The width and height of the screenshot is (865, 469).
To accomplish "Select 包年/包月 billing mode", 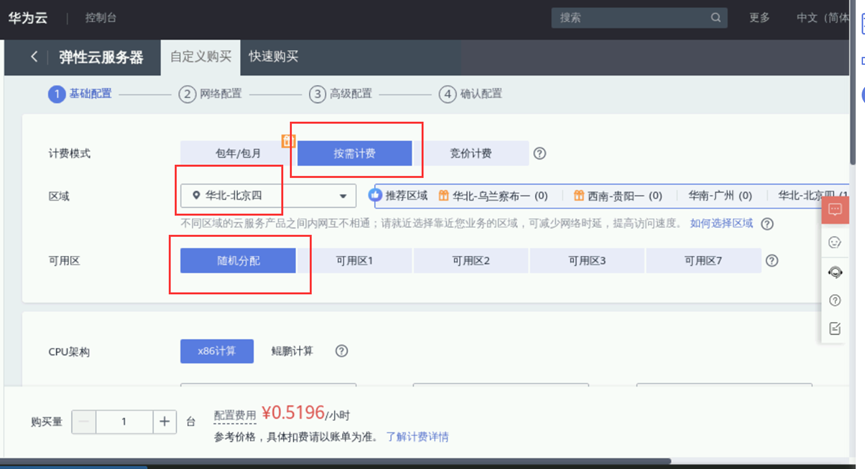I will pyautogui.click(x=238, y=153).
